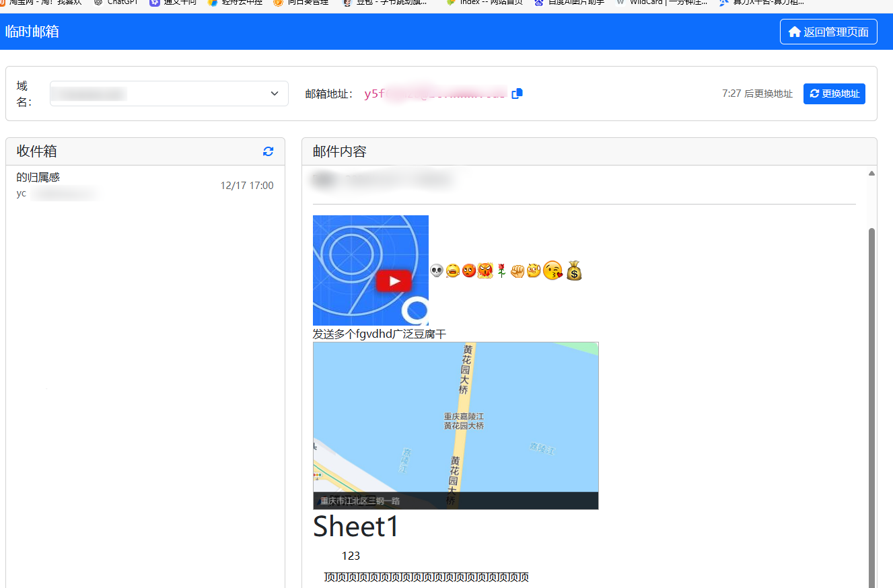
Task: Click the rose flower emoji
Action: pos(501,270)
